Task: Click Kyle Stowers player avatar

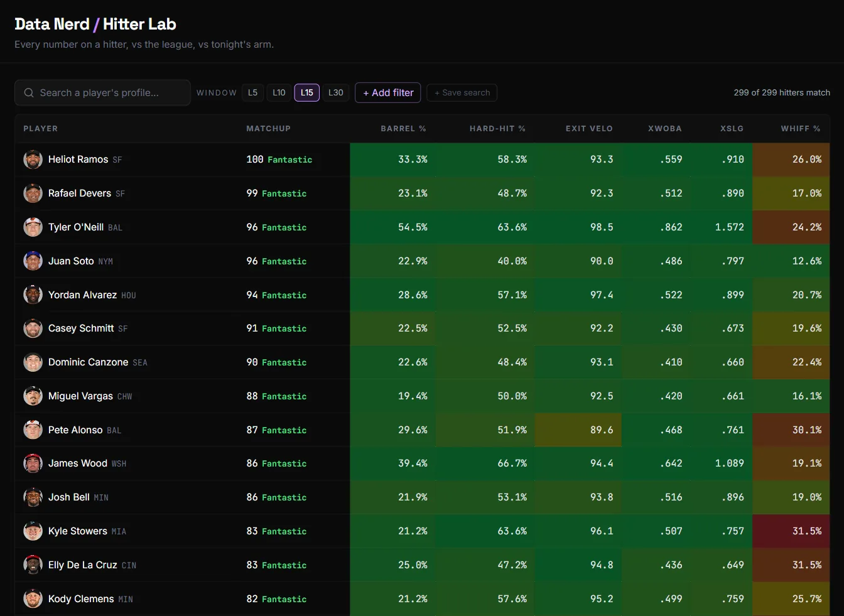Action: (x=33, y=531)
